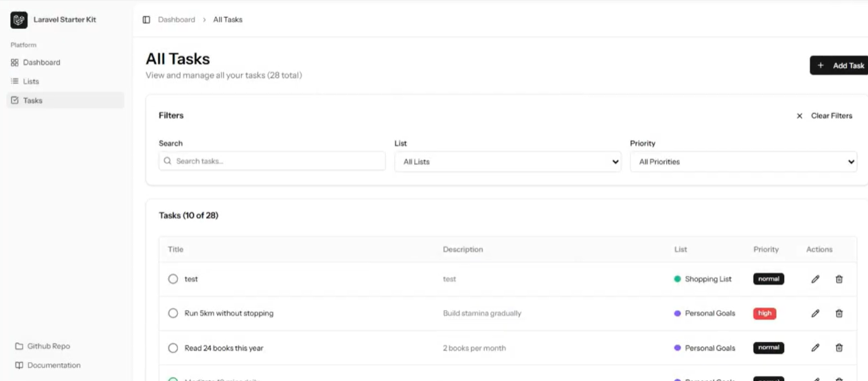Click the Dashboard grid icon in sidebar
The width and height of the screenshot is (868, 381).
(14, 62)
